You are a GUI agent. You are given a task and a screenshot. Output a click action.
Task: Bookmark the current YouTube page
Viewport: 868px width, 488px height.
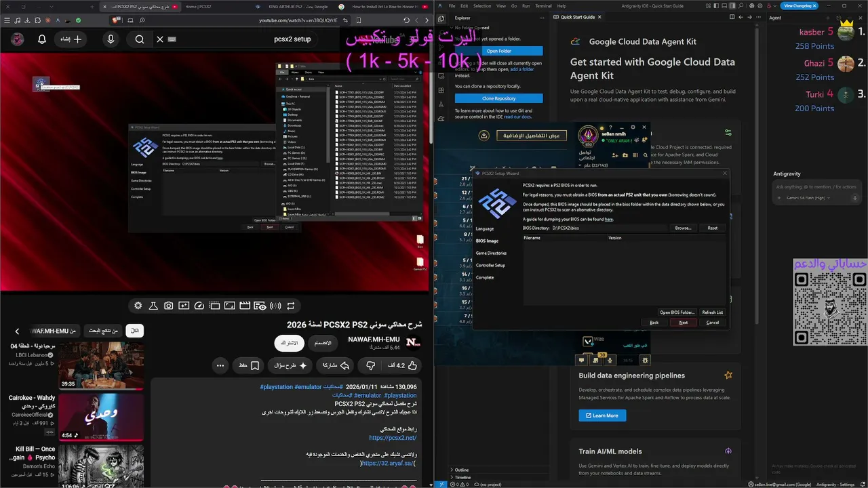pos(358,20)
